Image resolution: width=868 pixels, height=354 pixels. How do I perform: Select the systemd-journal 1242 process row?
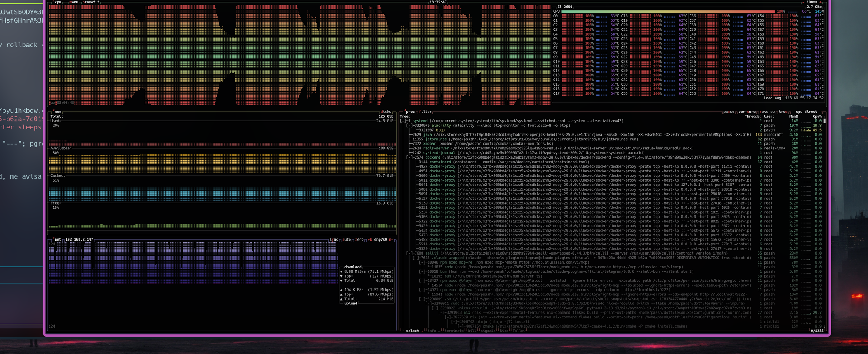[x=611, y=153]
